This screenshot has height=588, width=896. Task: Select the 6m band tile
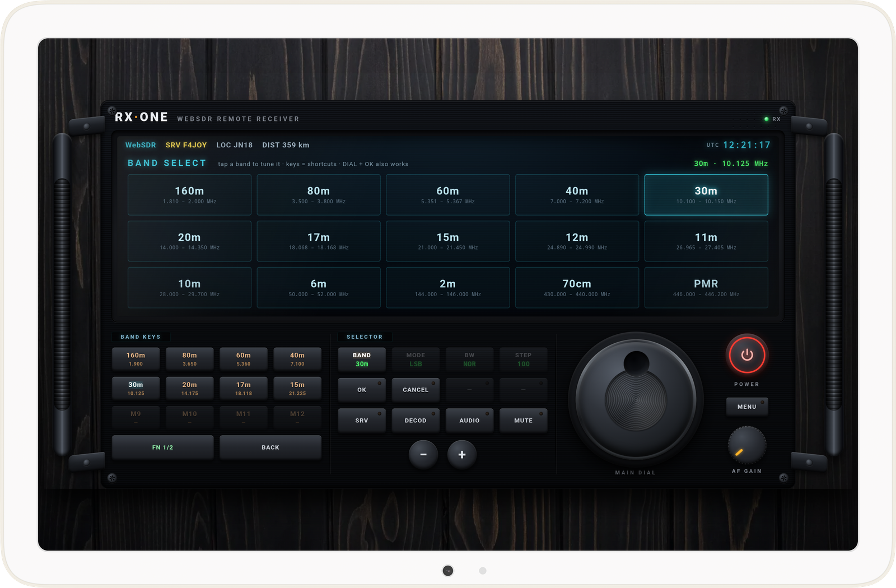click(x=319, y=287)
